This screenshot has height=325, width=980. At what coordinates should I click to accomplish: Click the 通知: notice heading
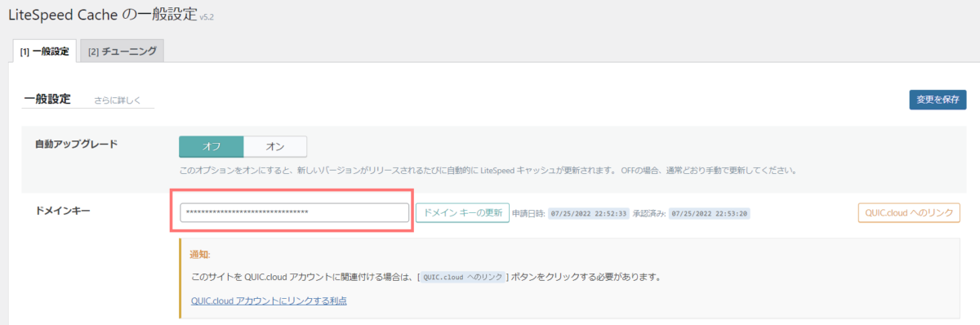coord(200,255)
